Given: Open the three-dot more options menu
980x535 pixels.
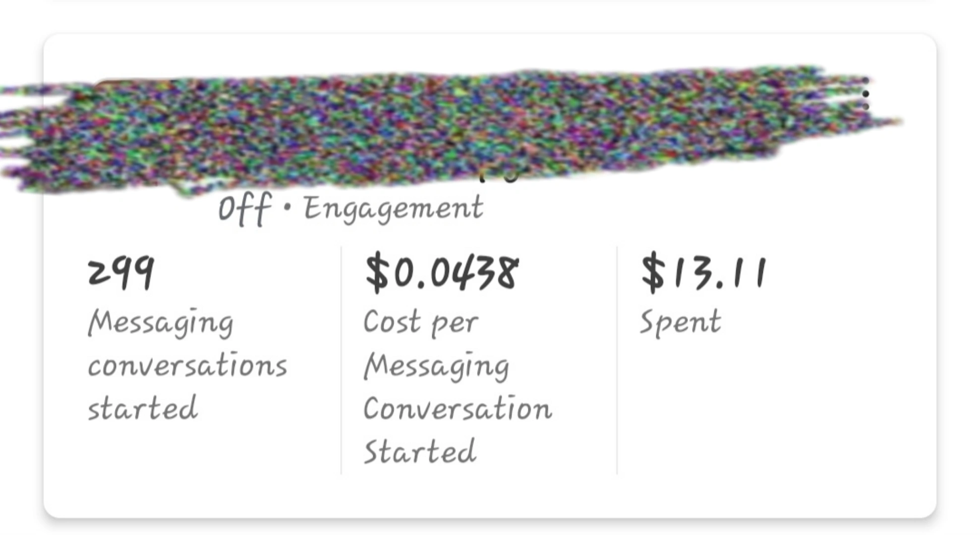Looking at the screenshot, I should coord(865,94).
